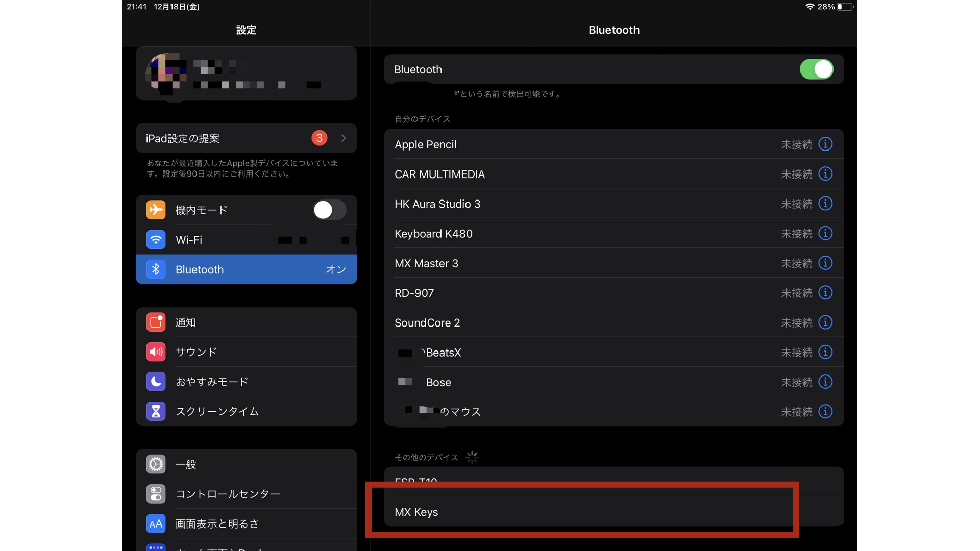Click the 一般 gear icon
The height and width of the screenshot is (551, 980).
[156, 464]
